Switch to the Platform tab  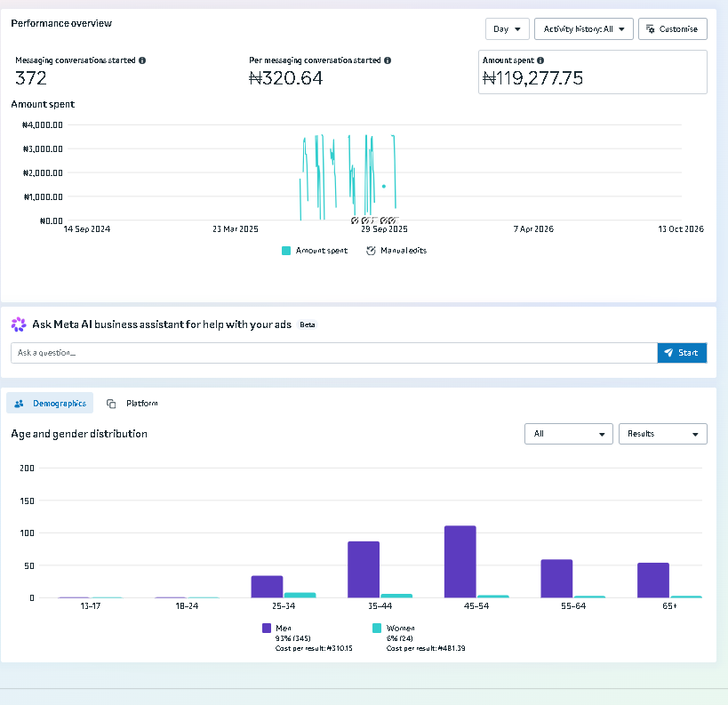point(132,403)
